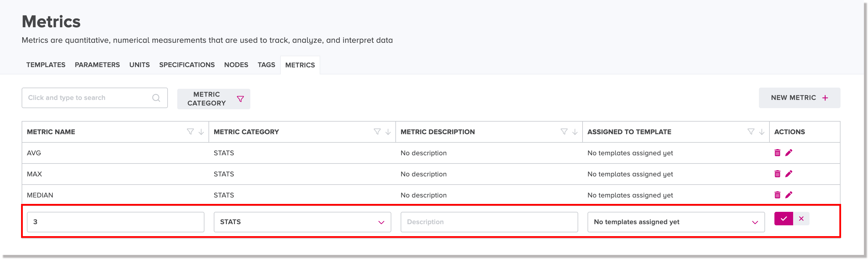Sort the Metric Name column
Screen dimensions: 868x259
(201, 132)
